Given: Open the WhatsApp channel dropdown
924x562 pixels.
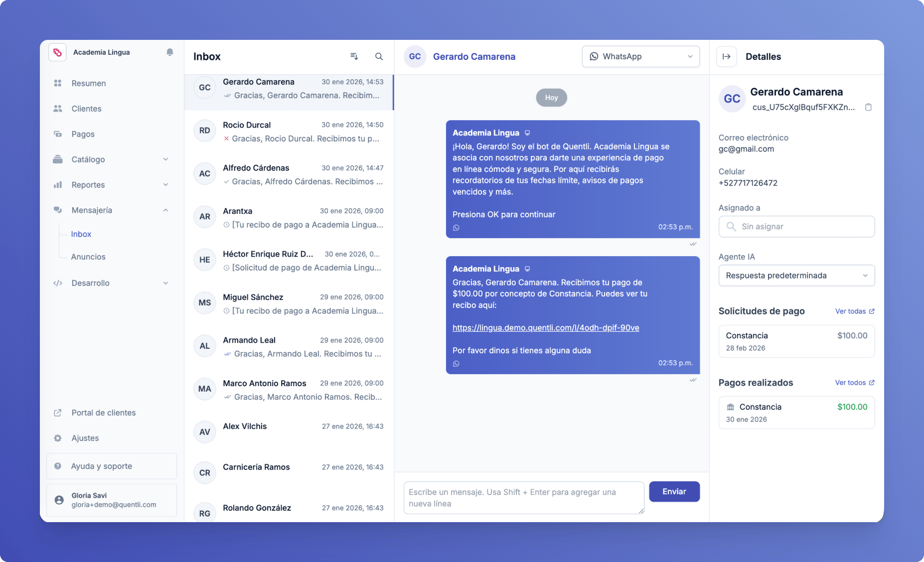Looking at the screenshot, I should 641,56.
